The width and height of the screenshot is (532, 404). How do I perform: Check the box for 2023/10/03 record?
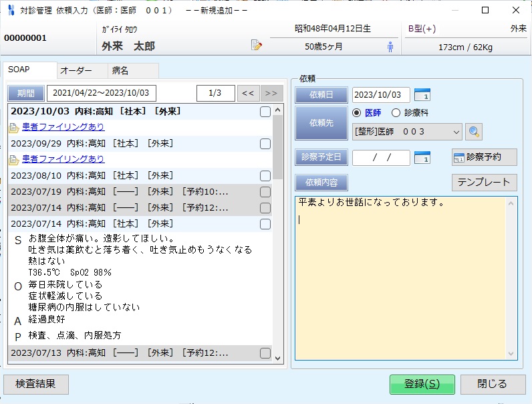tap(265, 112)
